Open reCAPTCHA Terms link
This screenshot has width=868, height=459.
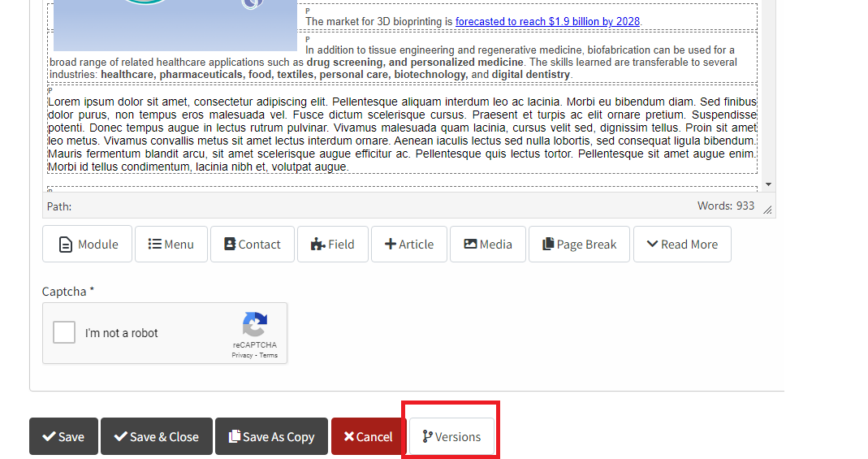[269, 356]
